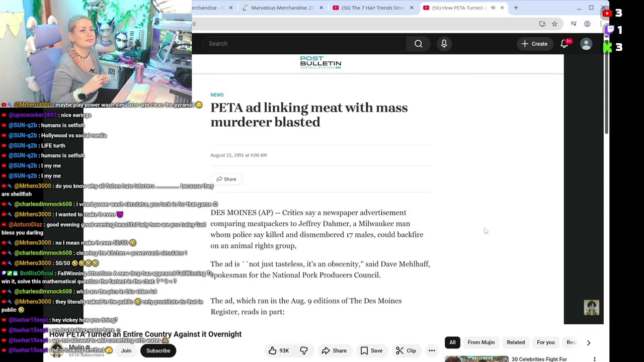
Task: Open YouTube notifications bell
Action: click(565, 44)
